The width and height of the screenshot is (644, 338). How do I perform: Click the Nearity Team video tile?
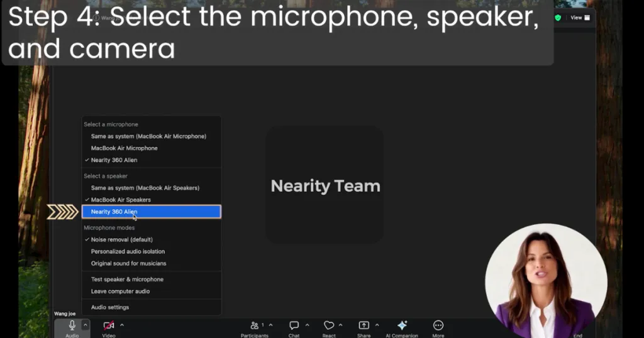coord(325,185)
